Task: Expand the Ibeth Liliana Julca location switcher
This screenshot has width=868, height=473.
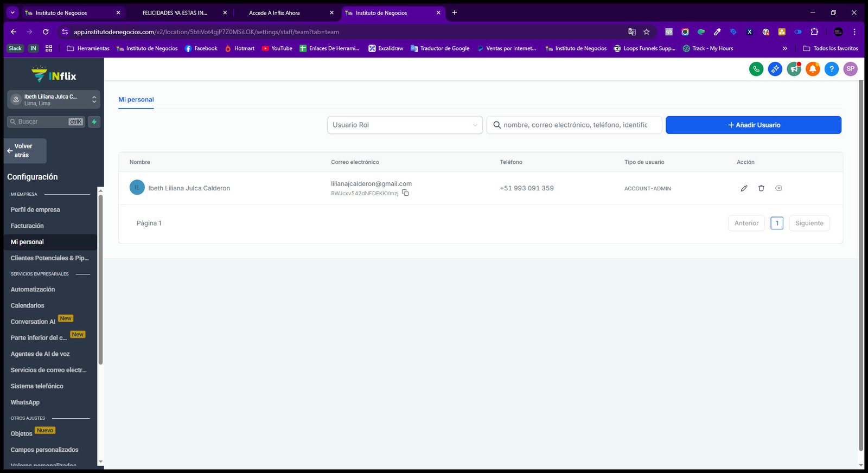Action: [x=54, y=99]
